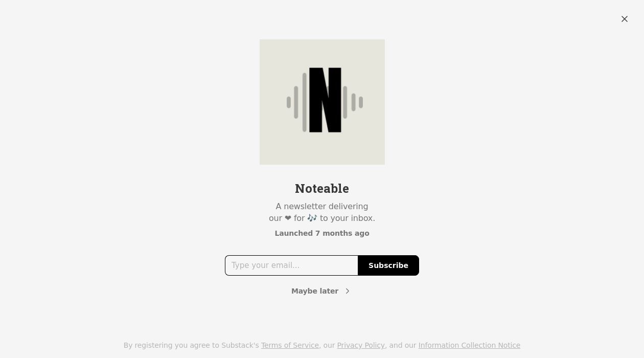Click the "Launched 7 months ago" text
This screenshot has height=358, width=644.
[x=322, y=233]
